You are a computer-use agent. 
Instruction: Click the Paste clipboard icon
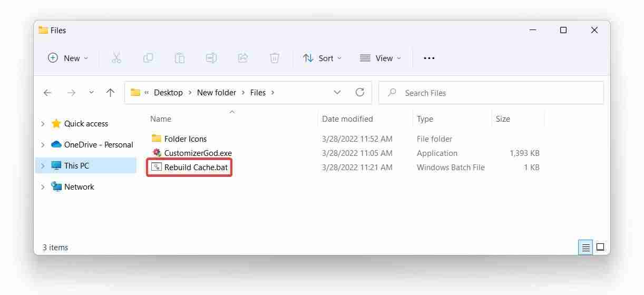180,58
